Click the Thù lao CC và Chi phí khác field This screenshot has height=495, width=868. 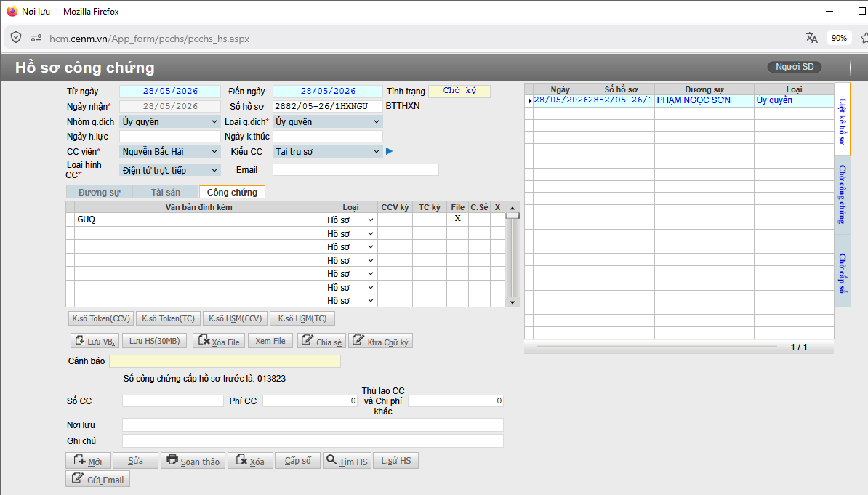tap(456, 401)
